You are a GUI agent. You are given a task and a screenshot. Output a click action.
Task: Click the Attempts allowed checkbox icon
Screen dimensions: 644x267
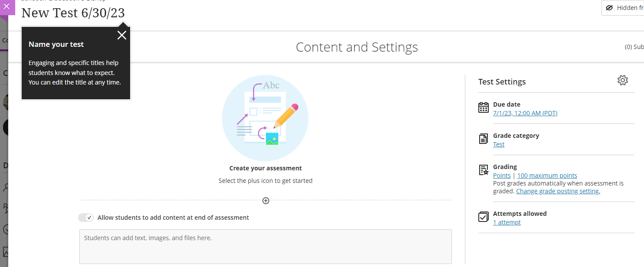click(x=483, y=217)
